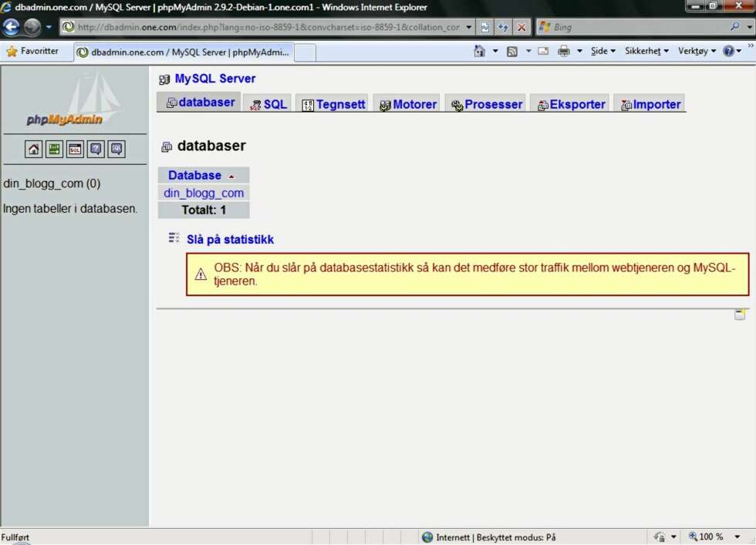756x545 pixels.
Task: Click the Totalt: 1 cell
Action: [x=204, y=210]
